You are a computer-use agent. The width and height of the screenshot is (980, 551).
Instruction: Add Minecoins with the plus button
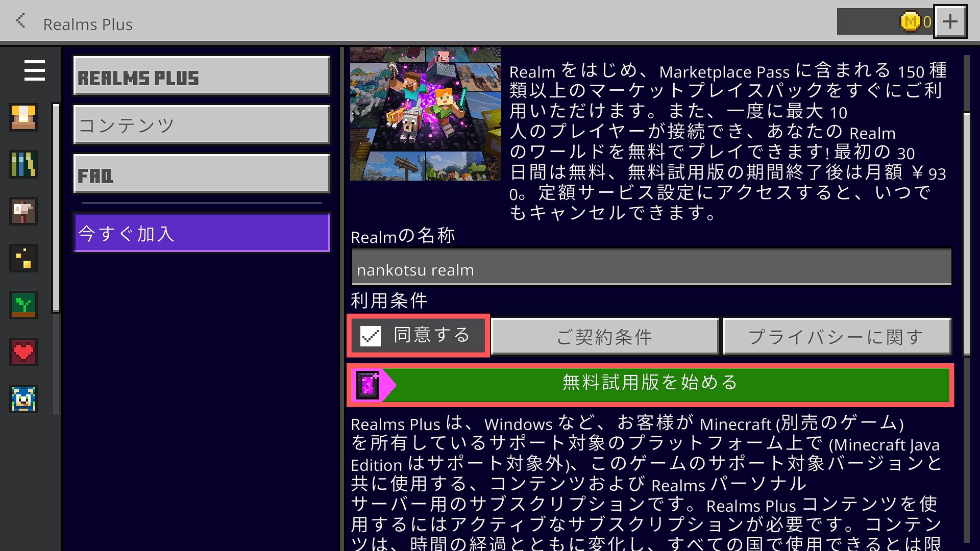point(950,22)
